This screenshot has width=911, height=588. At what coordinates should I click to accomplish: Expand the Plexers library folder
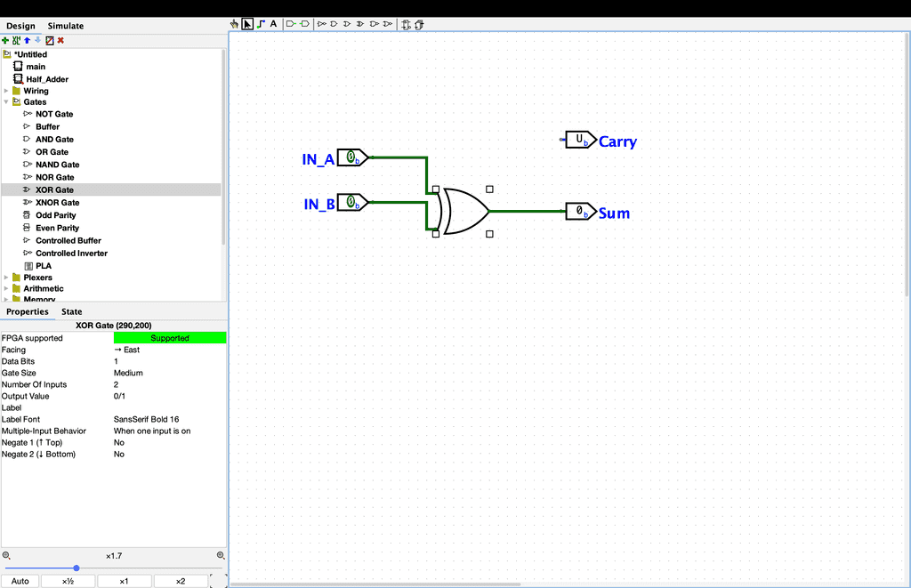6,278
